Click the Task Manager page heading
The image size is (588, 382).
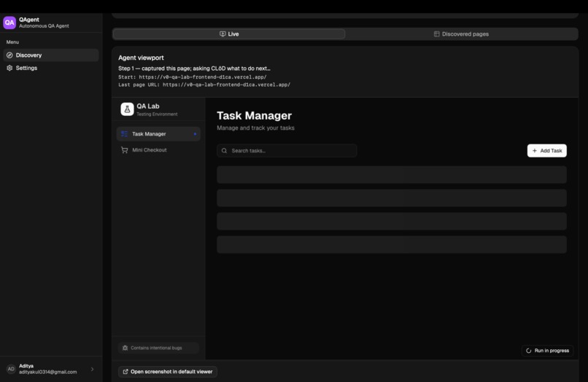pos(255,115)
